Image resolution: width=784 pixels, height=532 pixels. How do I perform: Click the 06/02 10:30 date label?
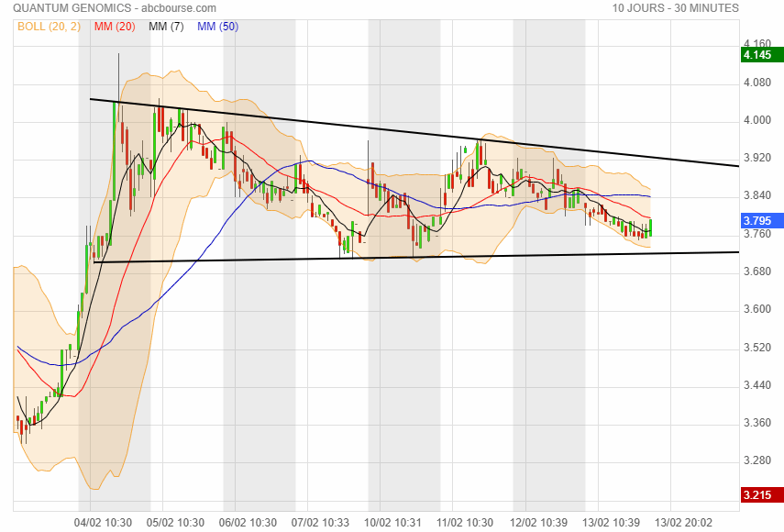coord(248,523)
